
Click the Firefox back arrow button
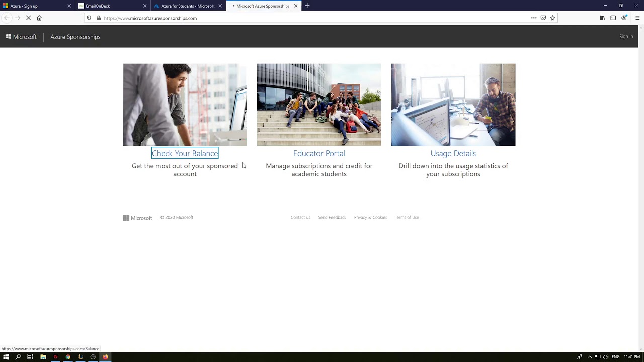(7, 18)
